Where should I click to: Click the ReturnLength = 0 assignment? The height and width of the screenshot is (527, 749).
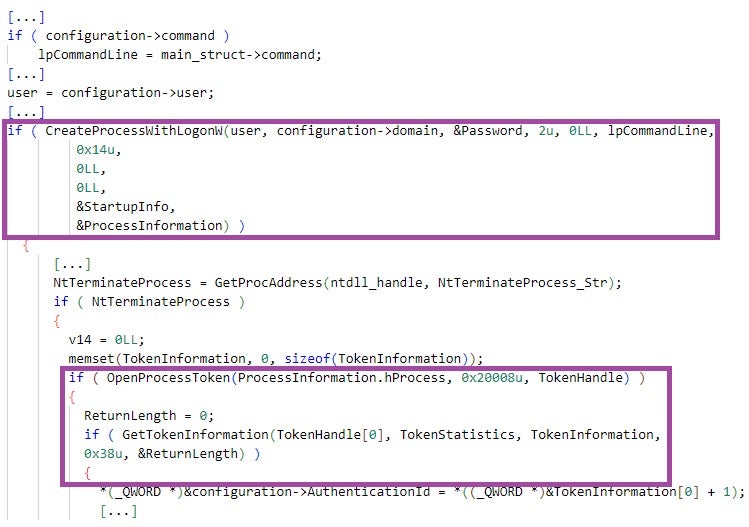point(149,415)
